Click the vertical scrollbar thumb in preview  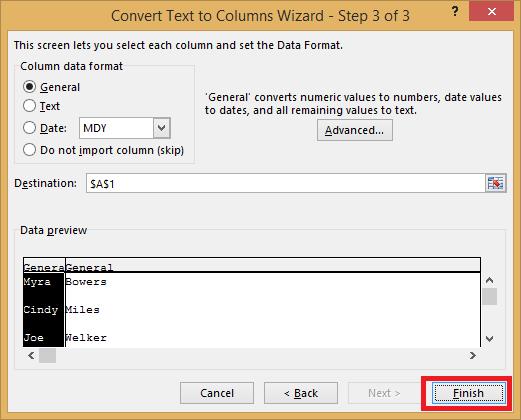coord(489,296)
